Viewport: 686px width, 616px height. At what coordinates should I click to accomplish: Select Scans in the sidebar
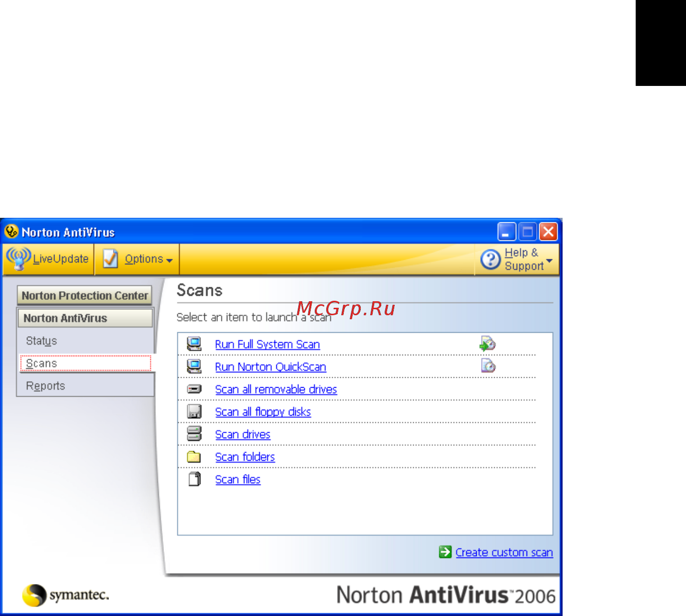tap(85, 363)
